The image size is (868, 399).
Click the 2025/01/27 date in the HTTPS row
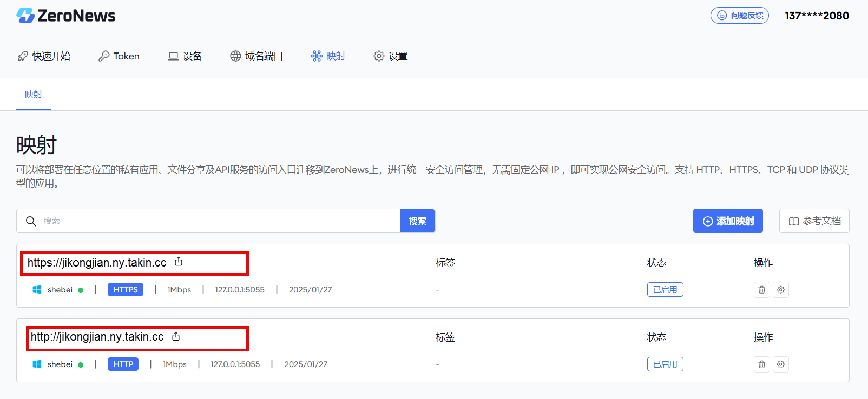point(310,290)
